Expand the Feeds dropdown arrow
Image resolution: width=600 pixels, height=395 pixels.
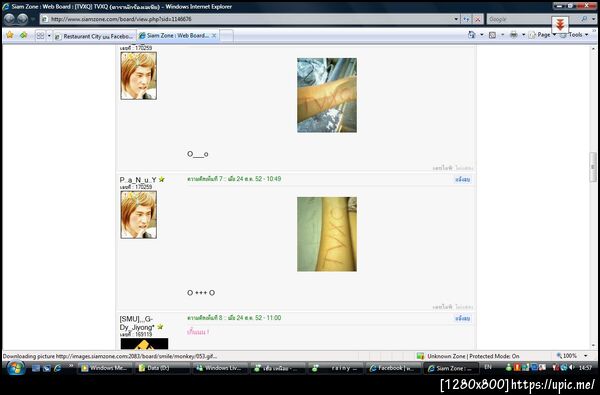(x=502, y=35)
